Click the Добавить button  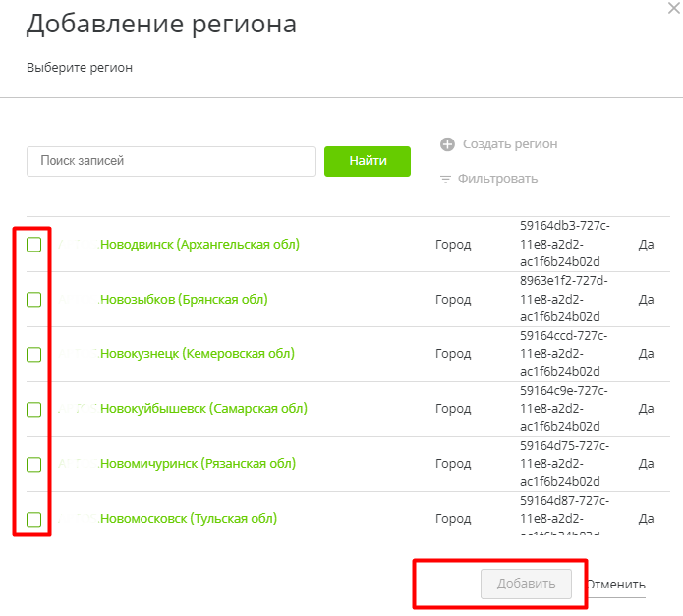point(526,584)
